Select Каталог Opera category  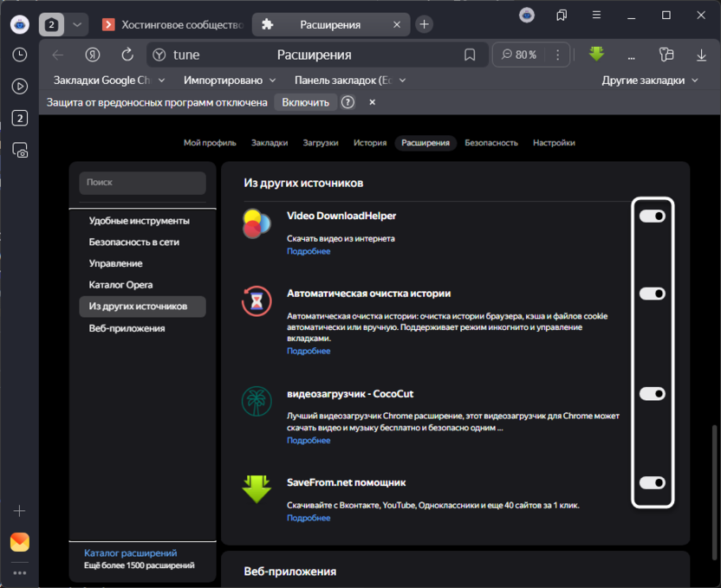point(142,285)
